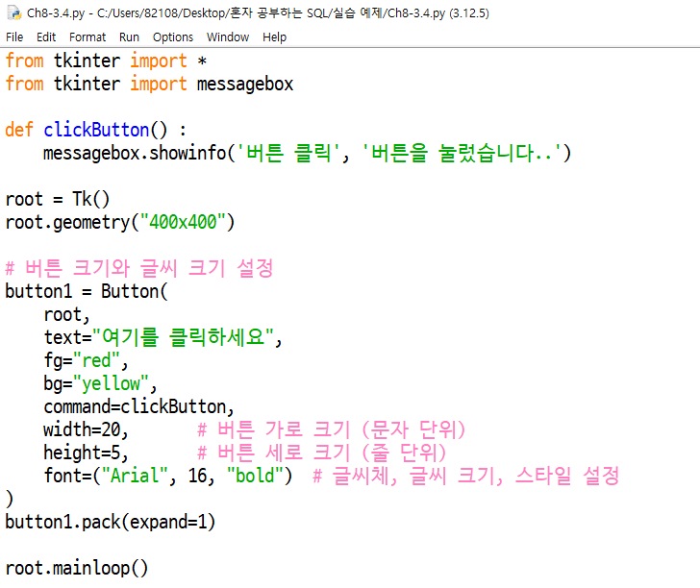Click the 'root.mainloop()' line

tap(76, 569)
